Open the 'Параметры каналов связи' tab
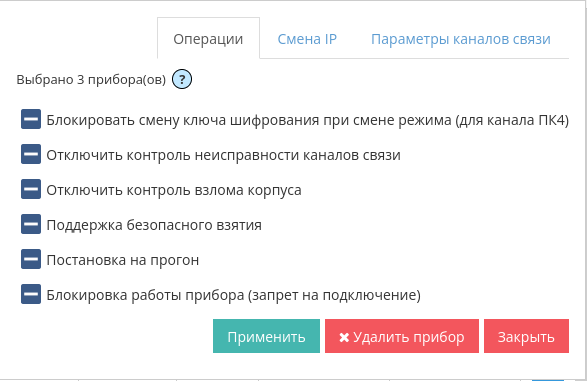The width and height of the screenshot is (587, 381). pyautogui.click(x=461, y=39)
